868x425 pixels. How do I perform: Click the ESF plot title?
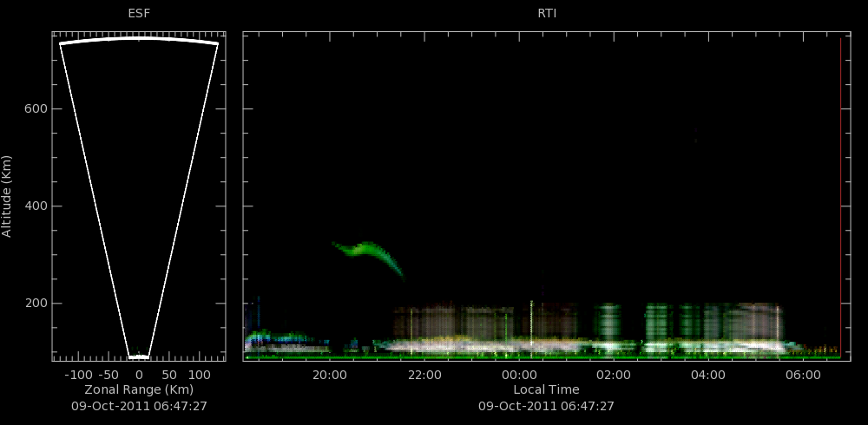click(x=138, y=14)
